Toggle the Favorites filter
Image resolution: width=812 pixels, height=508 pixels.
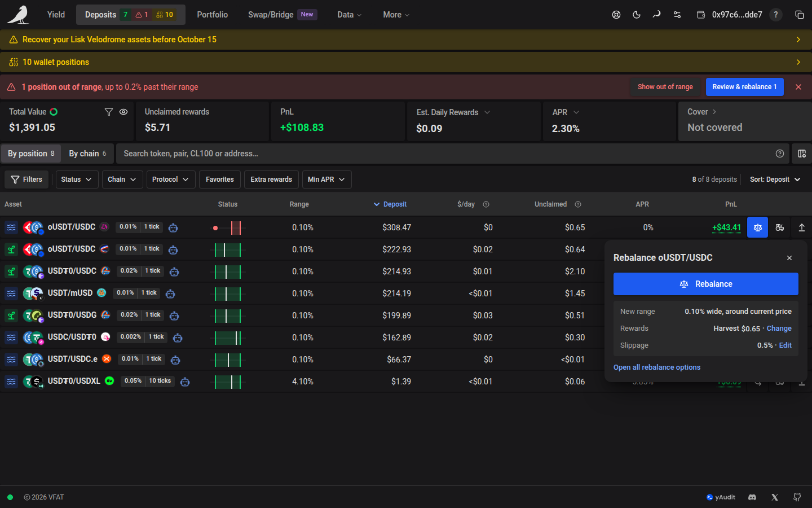pos(220,179)
